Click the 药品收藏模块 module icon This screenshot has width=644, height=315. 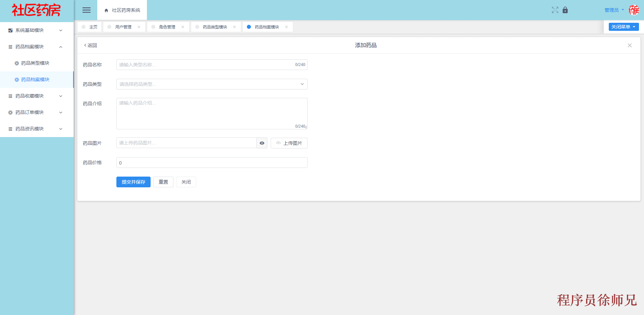pyautogui.click(x=10, y=96)
